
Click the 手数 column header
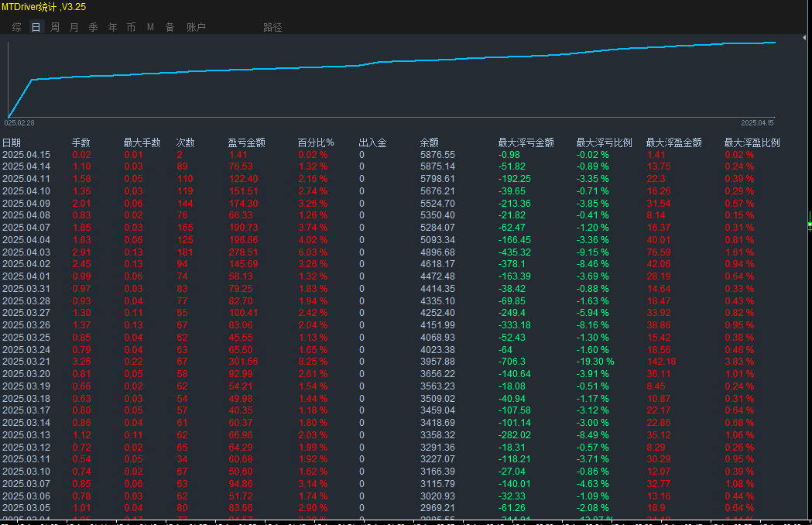pyautogui.click(x=81, y=142)
